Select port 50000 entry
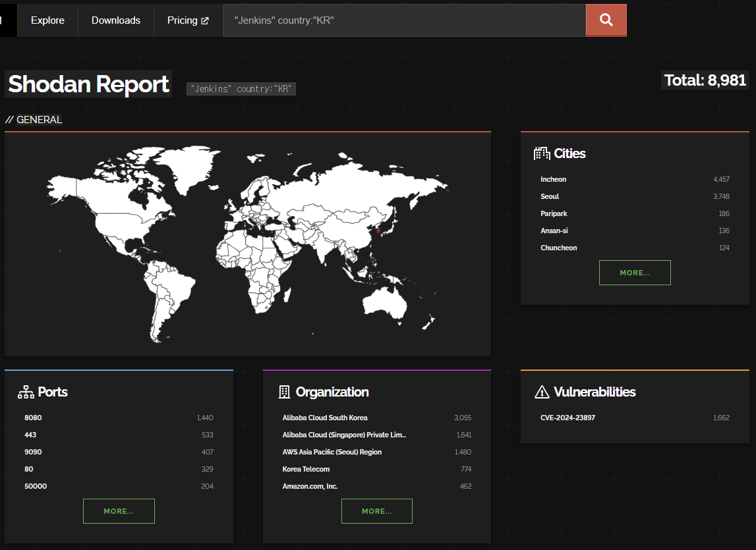Image resolution: width=756 pixels, height=550 pixels. [35, 486]
